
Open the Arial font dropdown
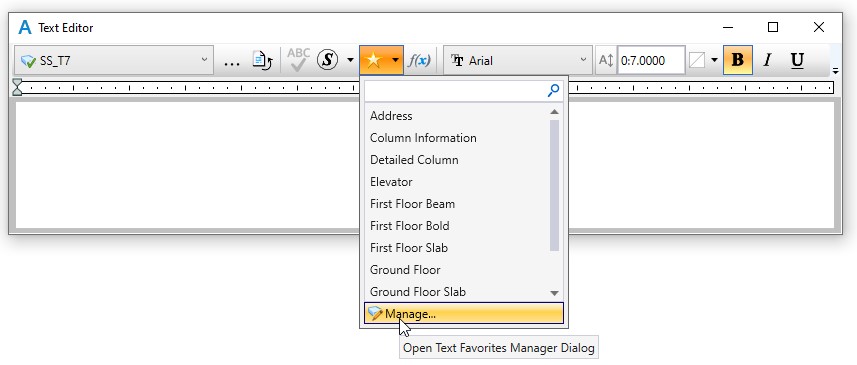(518, 60)
